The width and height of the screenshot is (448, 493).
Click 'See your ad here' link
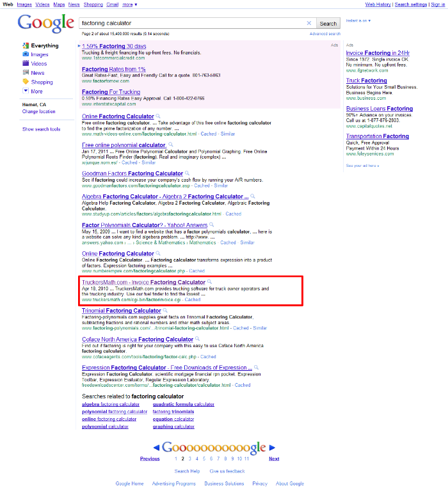362,166
